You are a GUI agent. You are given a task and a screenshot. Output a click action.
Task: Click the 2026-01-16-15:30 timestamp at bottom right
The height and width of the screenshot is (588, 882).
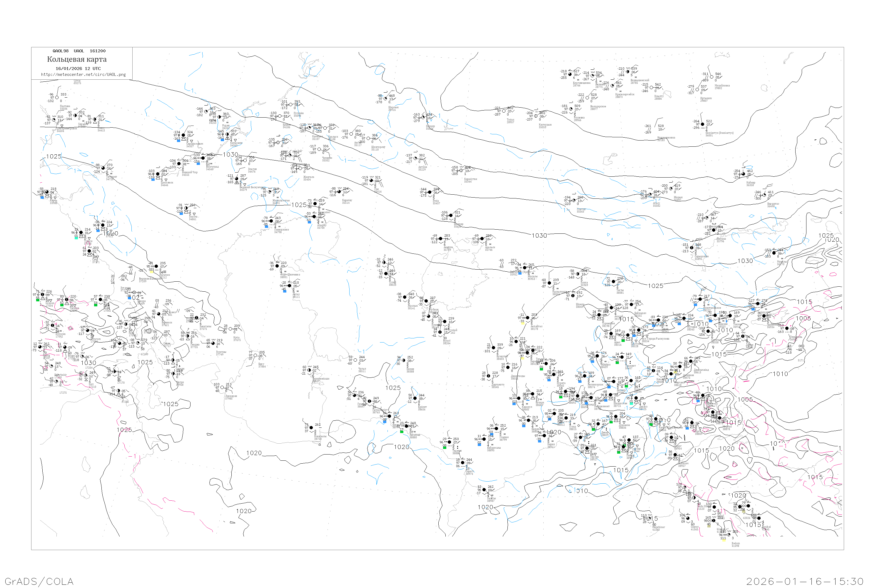pyautogui.click(x=805, y=581)
